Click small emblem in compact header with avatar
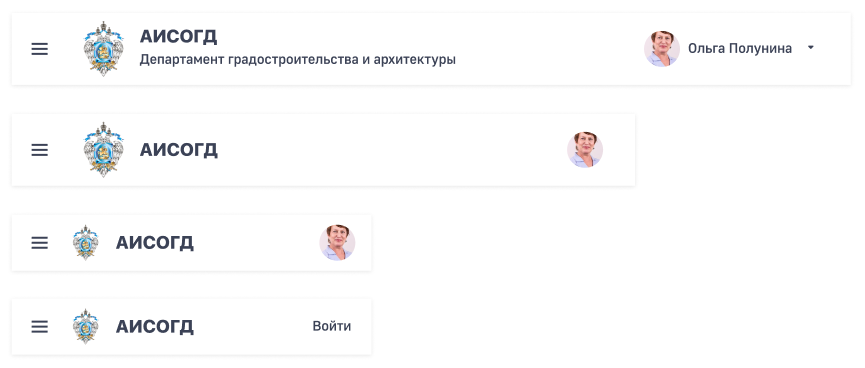The image size is (865, 368). click(86, 243)
